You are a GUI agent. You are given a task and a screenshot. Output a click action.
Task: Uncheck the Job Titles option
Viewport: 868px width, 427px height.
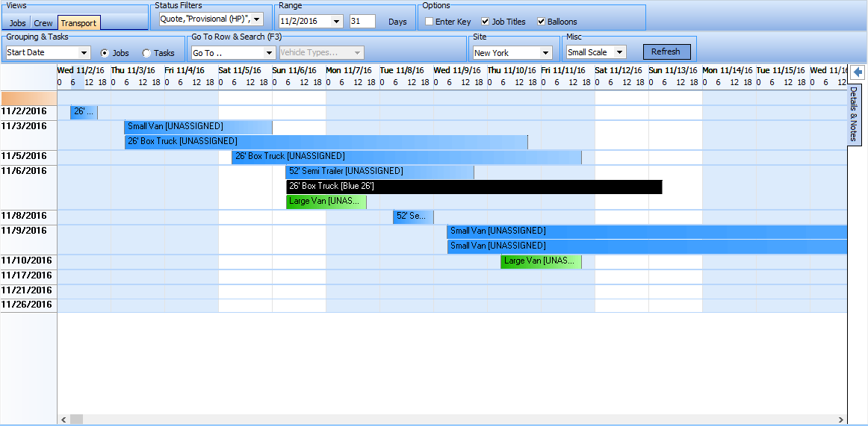click(486, 22)
